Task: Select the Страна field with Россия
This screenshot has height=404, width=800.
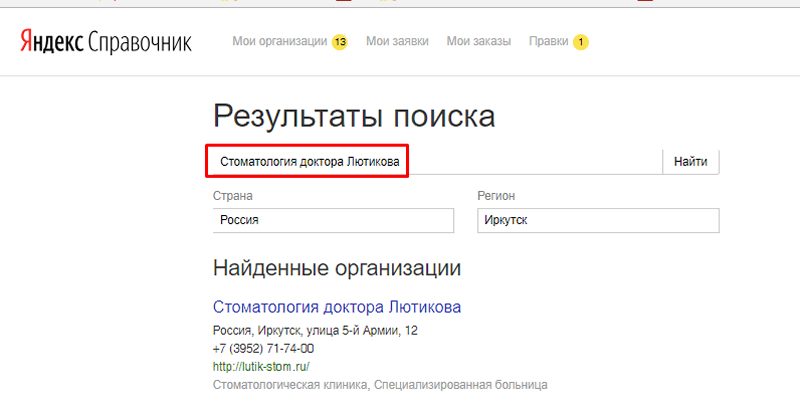Action: click(x=333, y=220)
